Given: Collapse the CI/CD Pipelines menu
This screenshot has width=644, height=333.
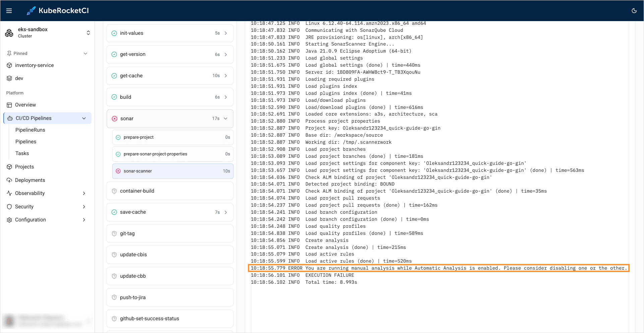Looking at the screenshot, I should click(x=84, y=118).
